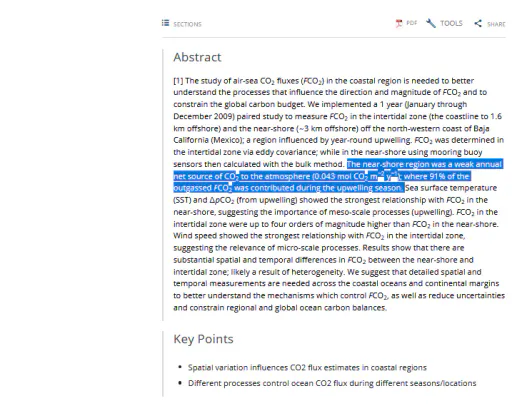
Task: Click highlighted text 'The near-shore region was a weak annual'
Action: click(x=424, y=164)
